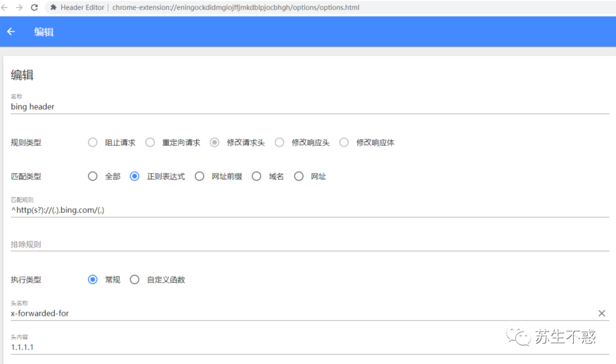Viewport: 616px width, 364px height.
Task: Click the 头内容 field with 1.1.1.1
Action: [x=310, y=347]
